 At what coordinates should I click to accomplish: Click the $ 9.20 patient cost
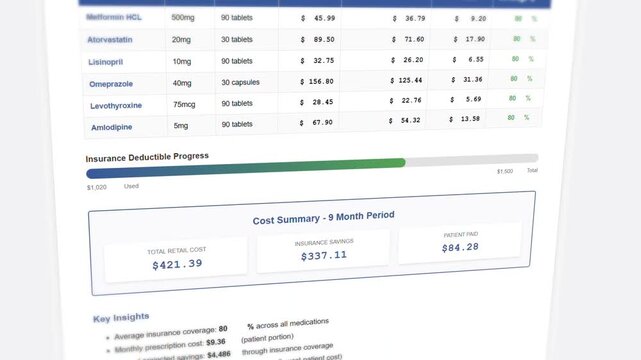point(470,18)
